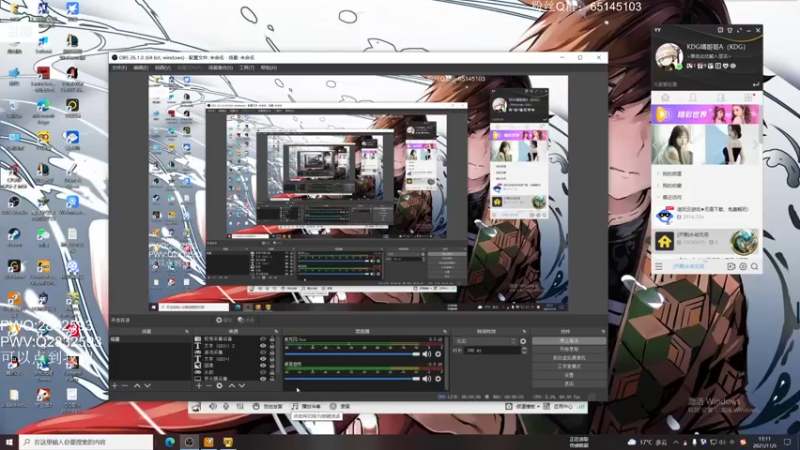Open 场景集合(S) menu in OBS
This screenshot has width=800, height=450.
tap(220, 68)
